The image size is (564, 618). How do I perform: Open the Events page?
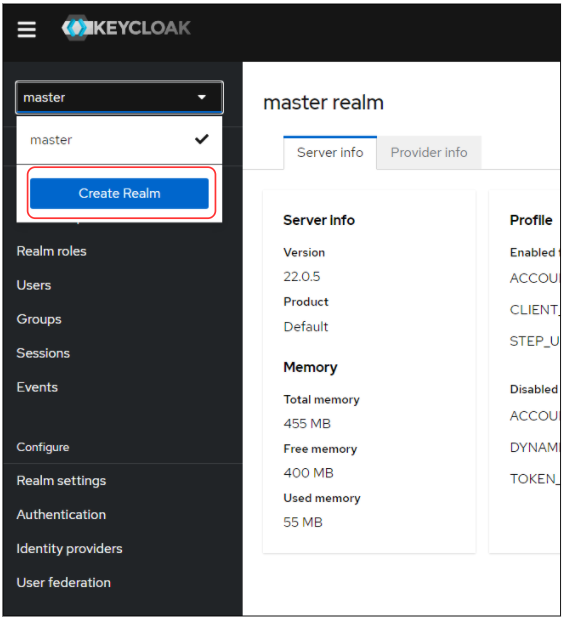(x=37, y=387)
